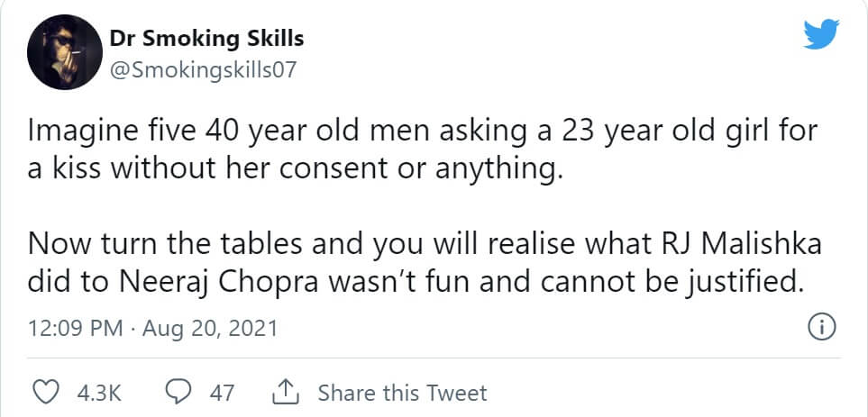Click the "Share this Tweet" label
The height and width of the screenshot is (417, 868).
point(402,393)
